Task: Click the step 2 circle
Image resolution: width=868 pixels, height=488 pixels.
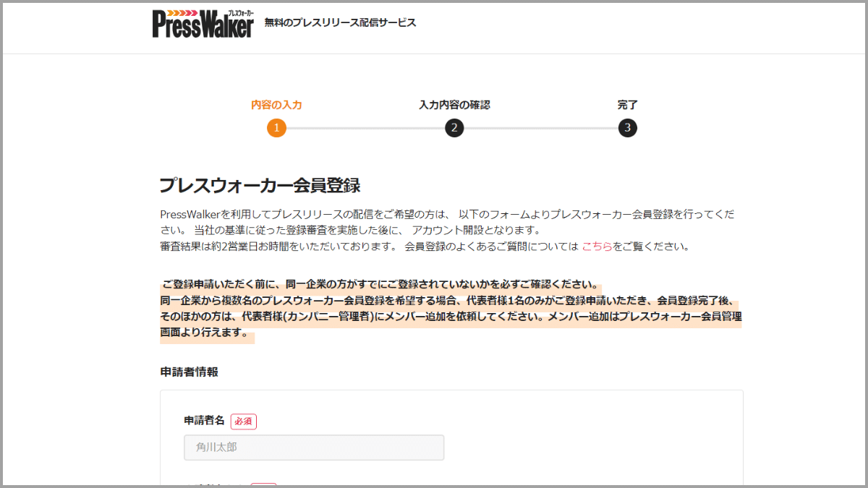Action: click(x=454, y=128)
